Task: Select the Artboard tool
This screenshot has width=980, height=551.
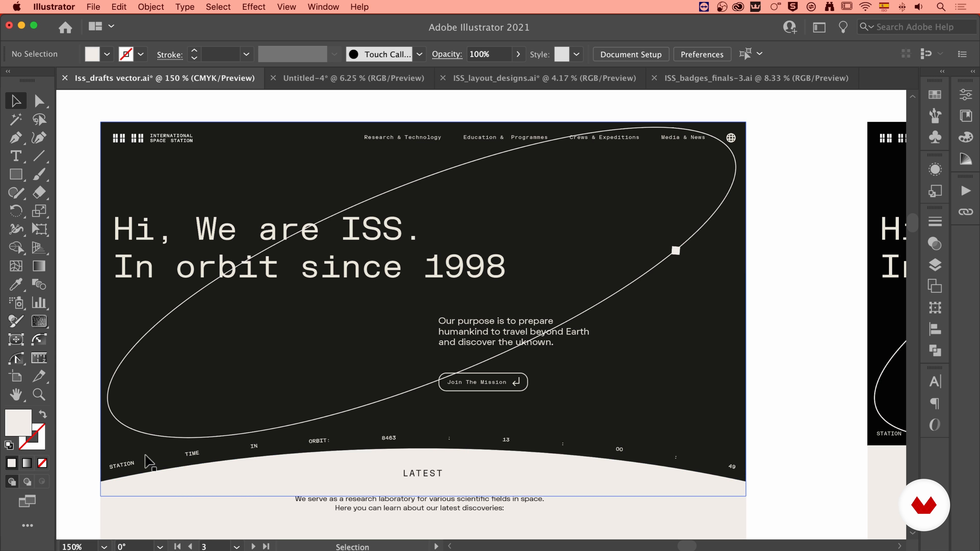Action: pyautogui.click(x=16, y=377)
